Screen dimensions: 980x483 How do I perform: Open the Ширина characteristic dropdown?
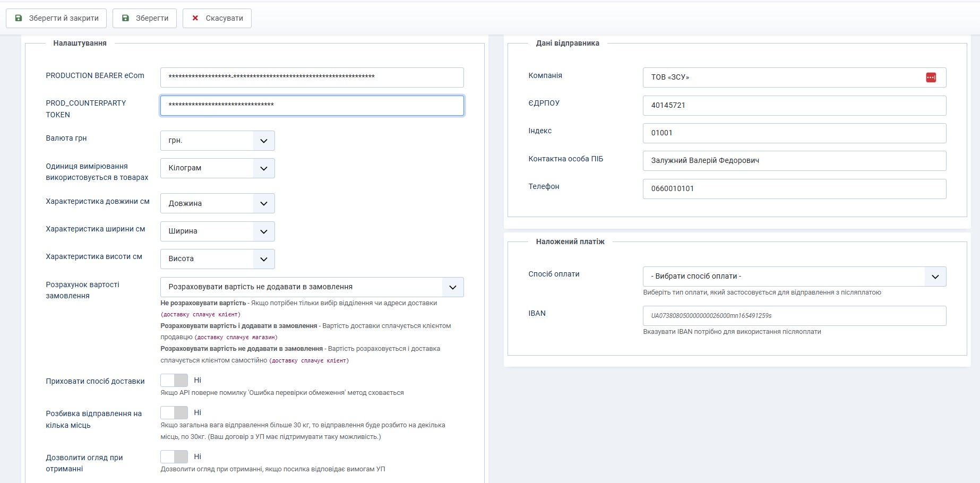point(217,231)
